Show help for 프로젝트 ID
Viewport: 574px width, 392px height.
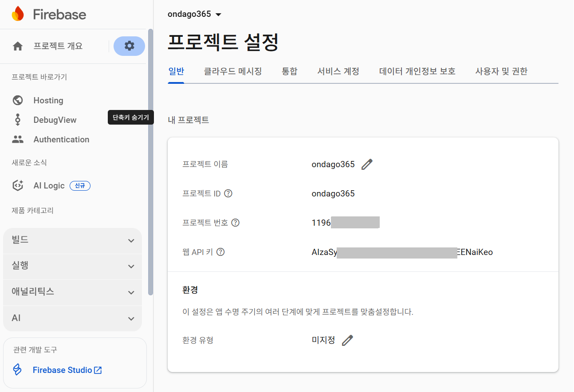228,193
